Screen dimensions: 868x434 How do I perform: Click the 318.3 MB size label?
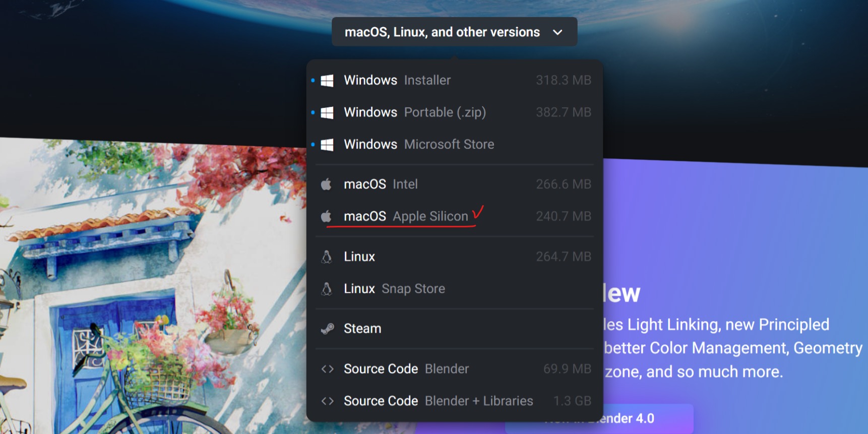coord(564,80)
